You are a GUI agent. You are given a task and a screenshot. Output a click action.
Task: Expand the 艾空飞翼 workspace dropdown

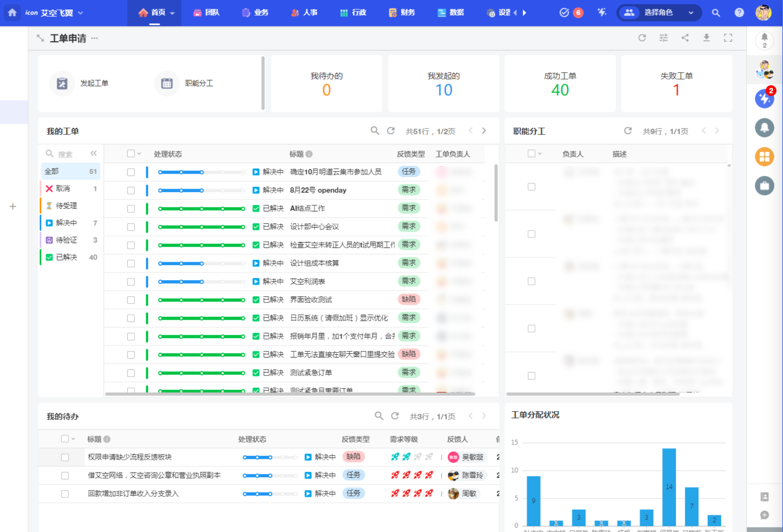(x=80, y=13)
